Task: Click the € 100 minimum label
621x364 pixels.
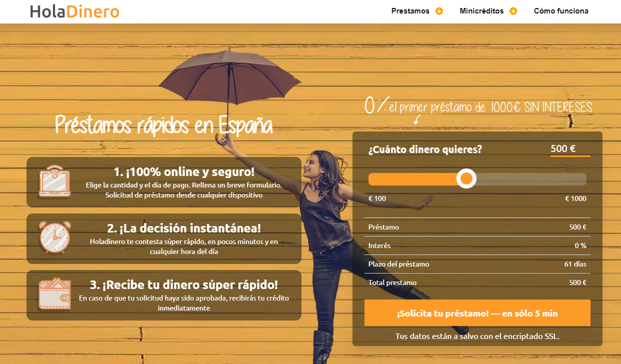Action: click(377, 198)
